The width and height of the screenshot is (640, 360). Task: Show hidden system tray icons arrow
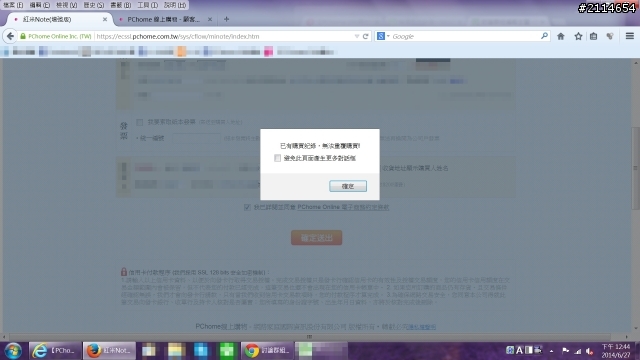tap(551, 351)
